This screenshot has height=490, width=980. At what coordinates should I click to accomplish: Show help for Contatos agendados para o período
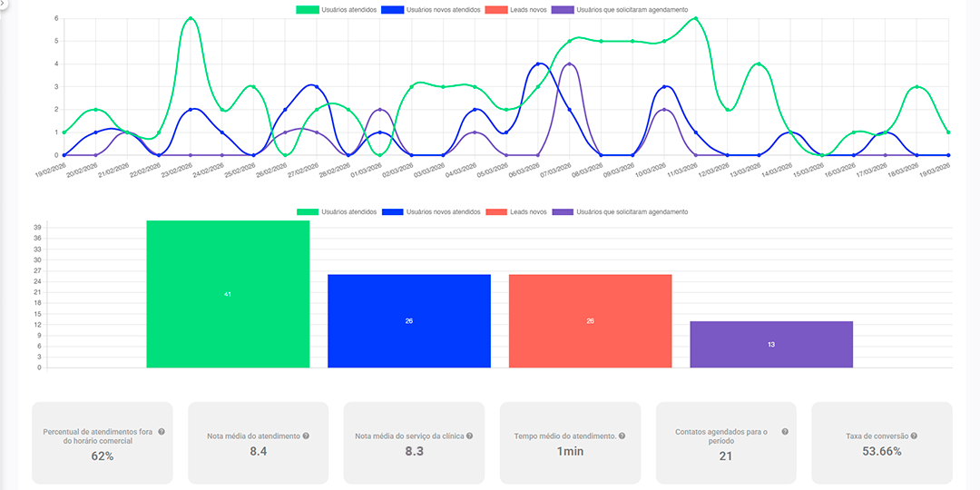785,432
